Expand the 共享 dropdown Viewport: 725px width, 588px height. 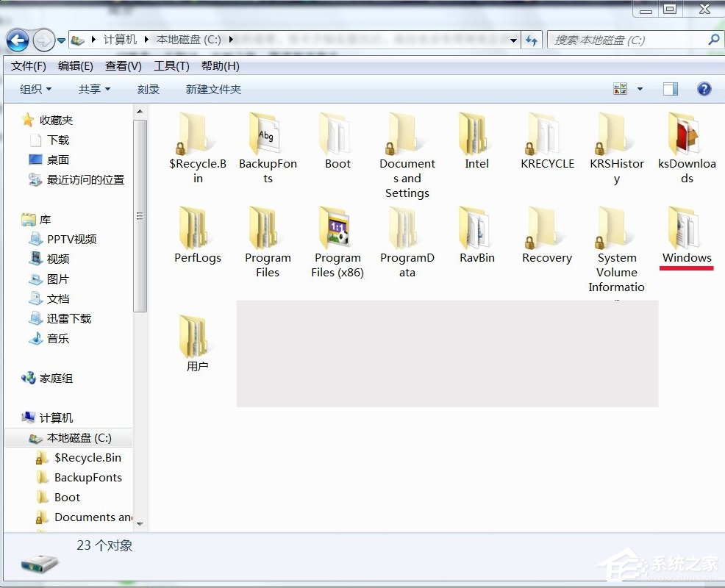pos(93,89)
